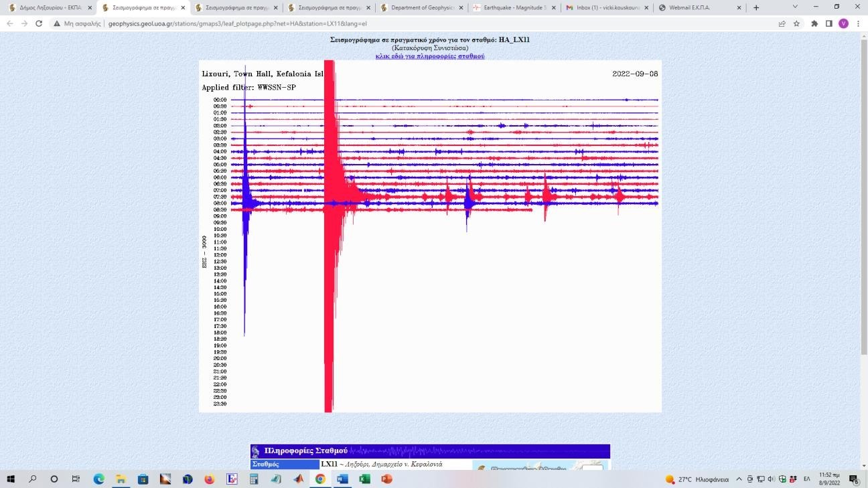Open Microsoft Word from the taskbar
The image size is (868, 488).
pos(342,479)
